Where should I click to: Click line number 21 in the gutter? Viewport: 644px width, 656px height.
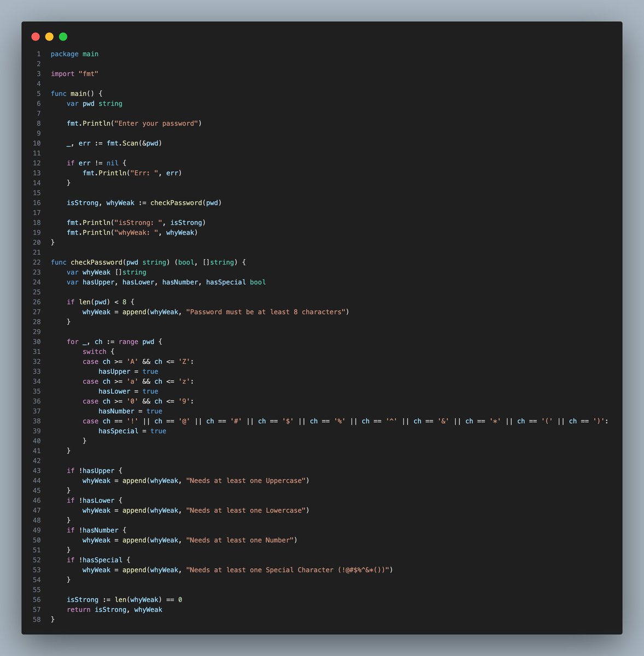click(37, 253)
